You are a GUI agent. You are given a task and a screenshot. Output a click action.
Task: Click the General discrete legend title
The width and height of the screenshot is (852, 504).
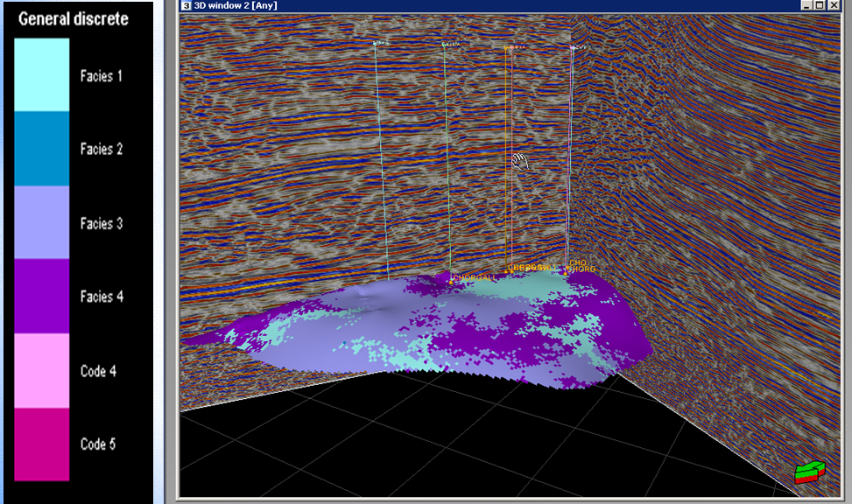(x=74, y=18)
